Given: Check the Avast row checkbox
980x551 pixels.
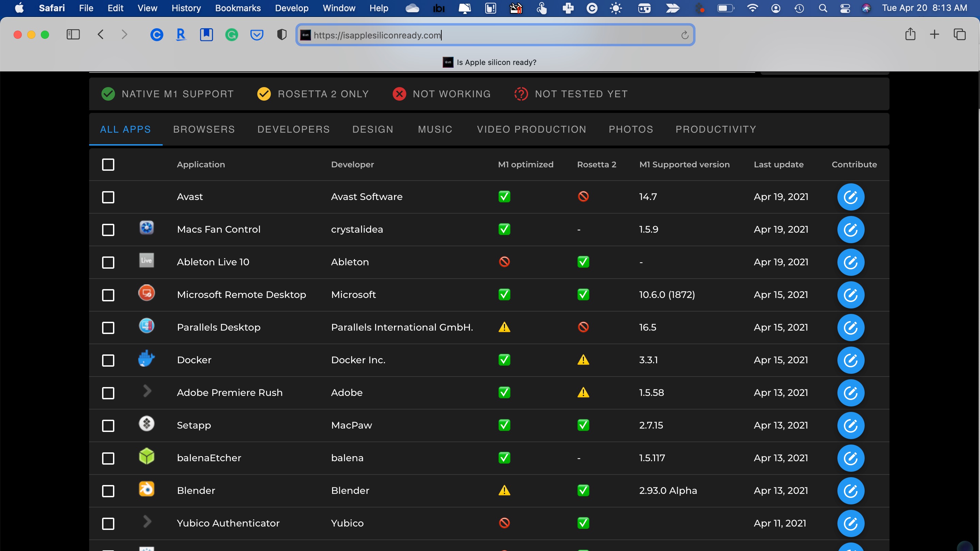Looking at the screenshot, I should click(x=109, y=197).
